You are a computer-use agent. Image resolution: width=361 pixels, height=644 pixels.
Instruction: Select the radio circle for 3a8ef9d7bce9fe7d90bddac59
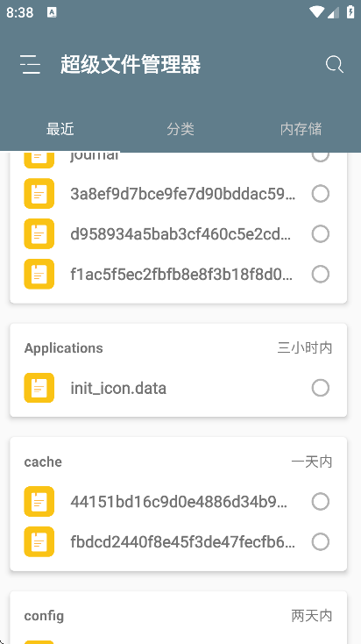(x=321, y=193)
